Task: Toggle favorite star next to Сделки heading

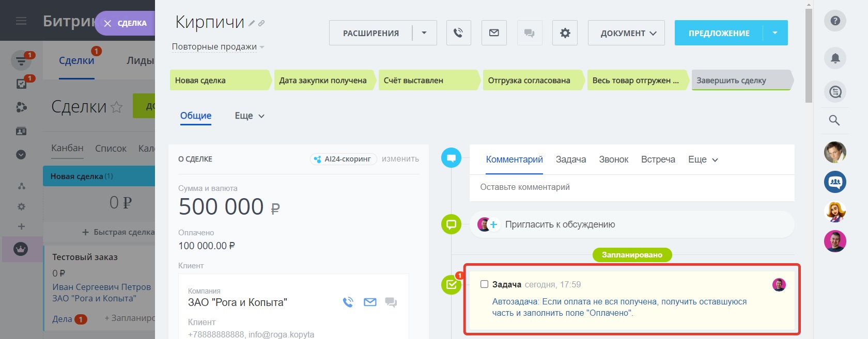Action: coord(117,107)
